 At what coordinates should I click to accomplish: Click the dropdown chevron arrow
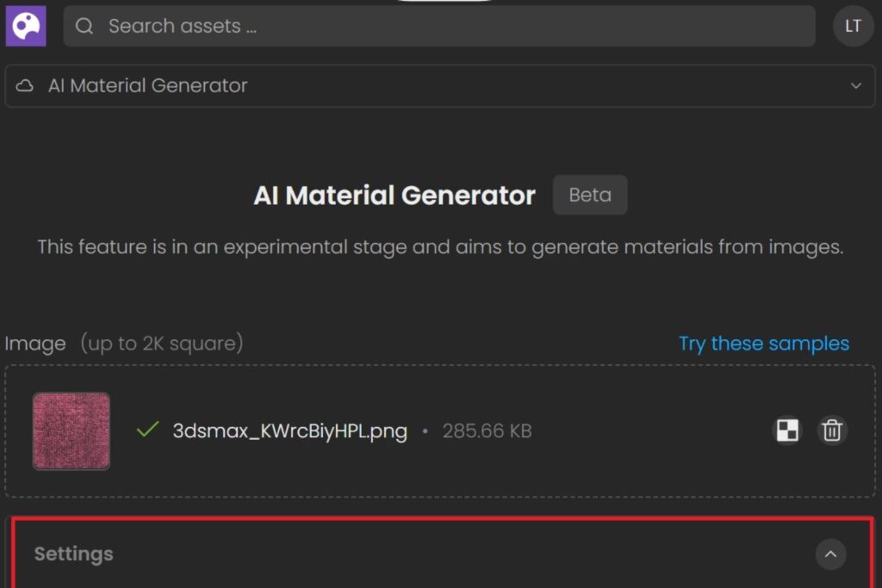[x=856, y=86]
